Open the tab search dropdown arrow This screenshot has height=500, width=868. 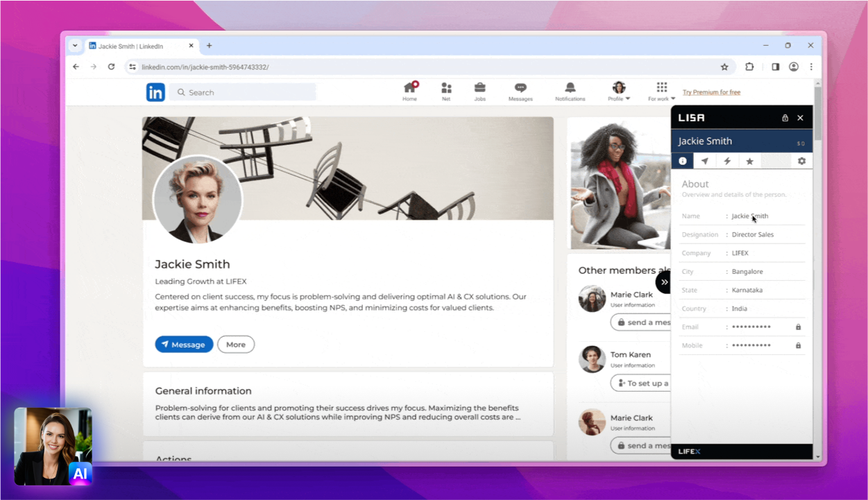(x=75, y=46)
